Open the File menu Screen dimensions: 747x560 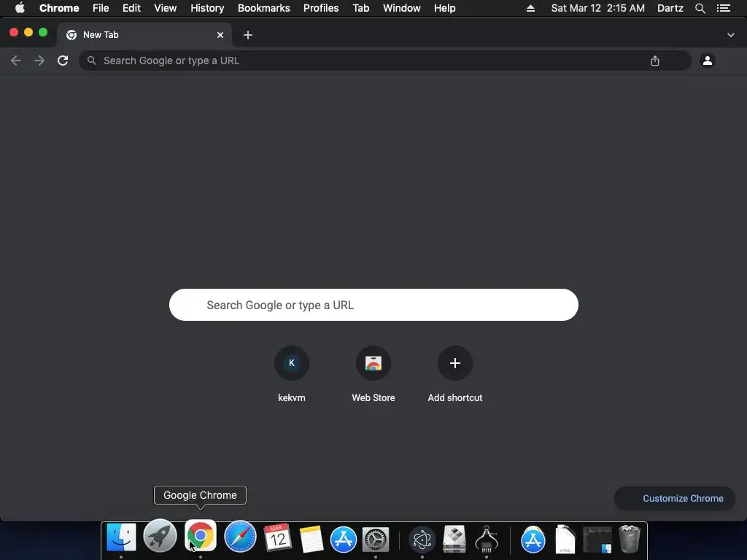[x=101, y=8]
